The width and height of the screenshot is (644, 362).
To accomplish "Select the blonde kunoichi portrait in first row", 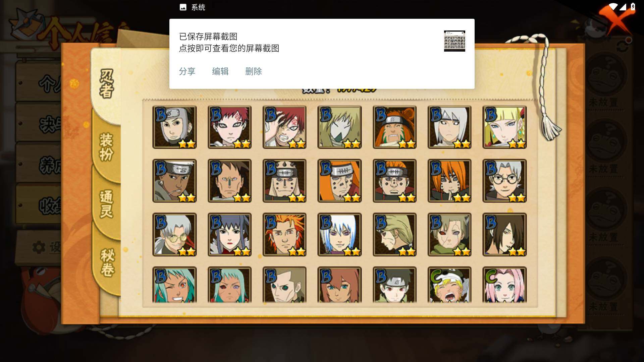I will coord(504,127).
